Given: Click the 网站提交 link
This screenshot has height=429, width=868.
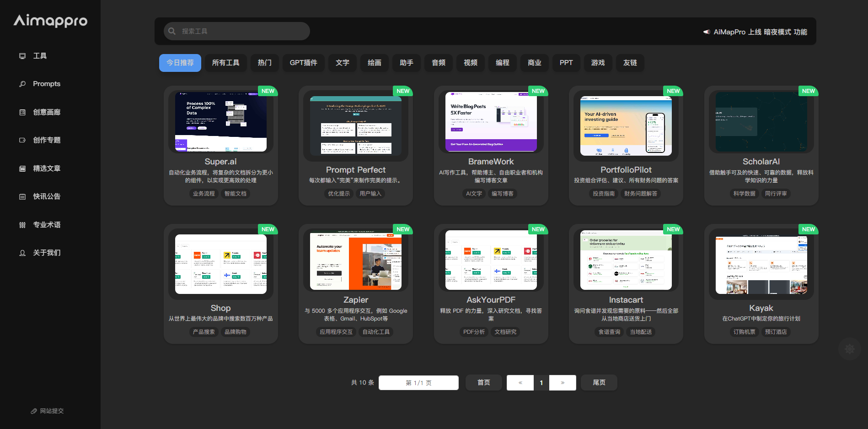Looking at the screenshot, I should click(48, 411).
